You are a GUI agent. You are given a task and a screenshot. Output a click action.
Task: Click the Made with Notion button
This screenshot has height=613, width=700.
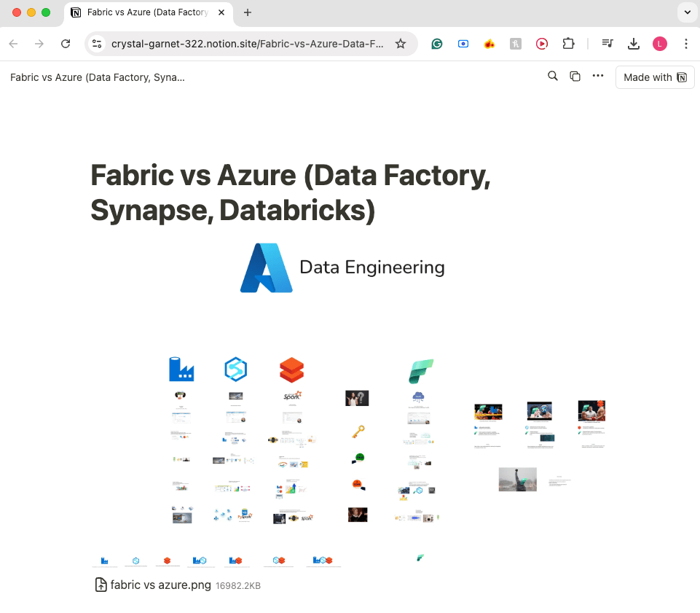point(655,77)
